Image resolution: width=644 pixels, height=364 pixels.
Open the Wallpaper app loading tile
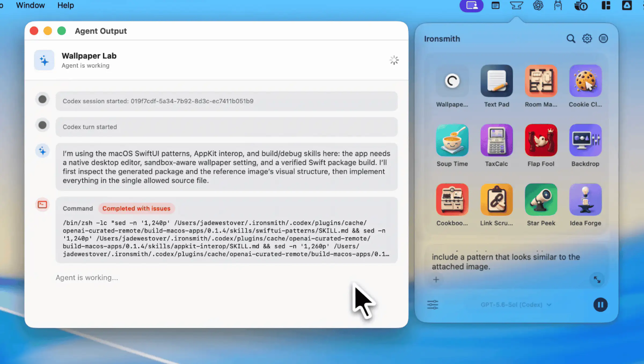pos(452,81)
